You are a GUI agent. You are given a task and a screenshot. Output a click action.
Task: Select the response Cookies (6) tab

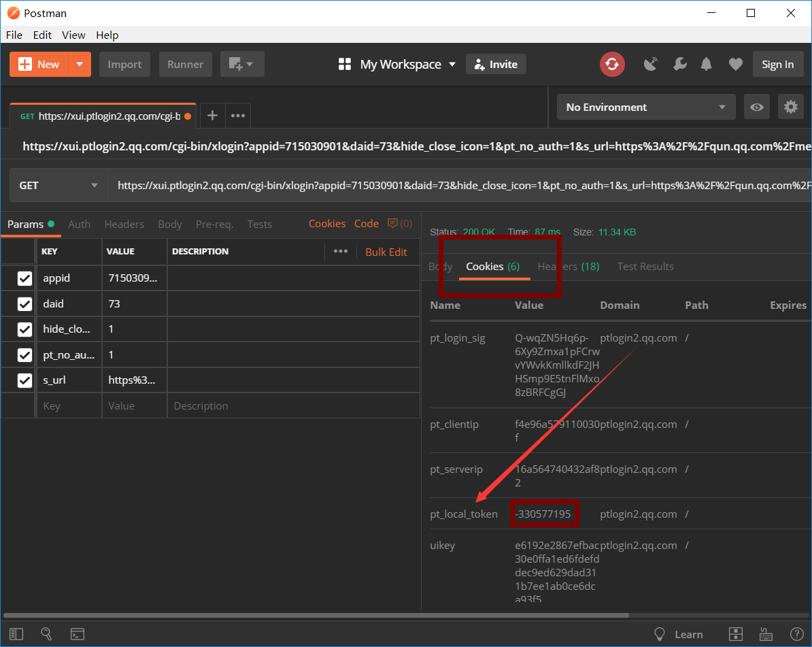coord(492,266)
